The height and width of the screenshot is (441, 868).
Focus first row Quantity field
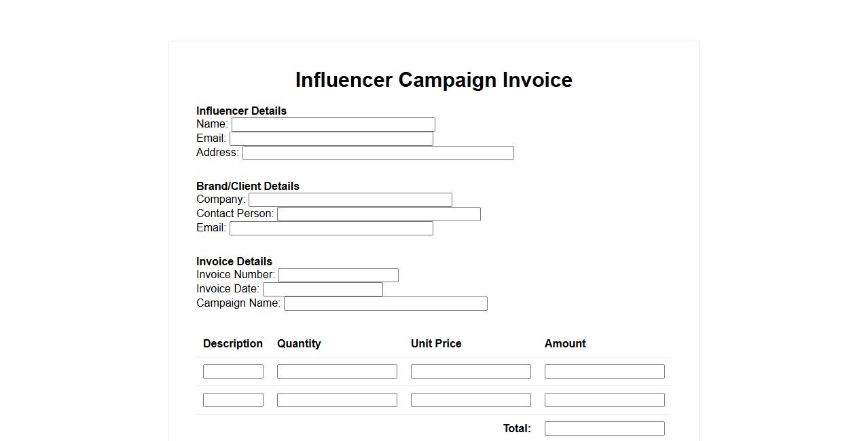337,372
